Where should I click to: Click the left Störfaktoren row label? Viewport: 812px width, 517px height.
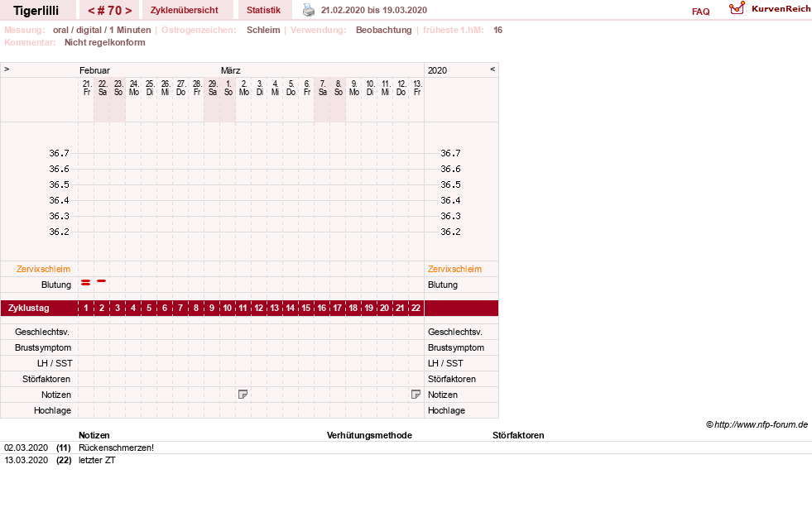click(46, 379)
